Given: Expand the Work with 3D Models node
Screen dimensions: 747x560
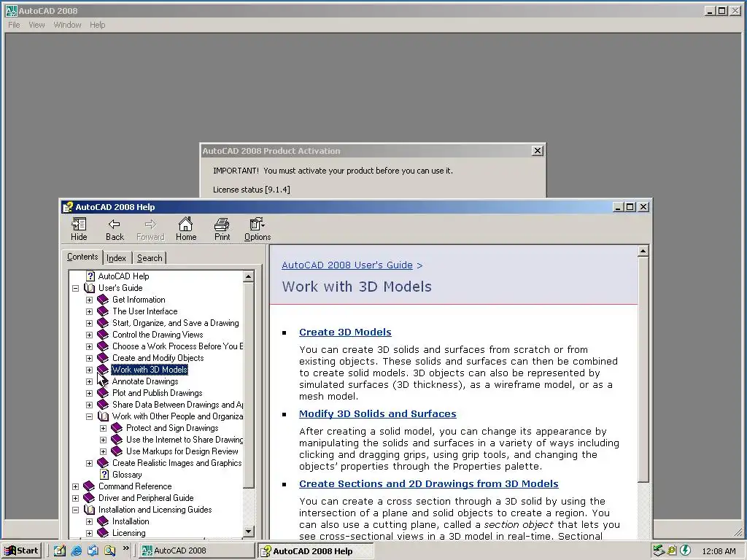Looking at the screenshot, I should click(89, 370).
